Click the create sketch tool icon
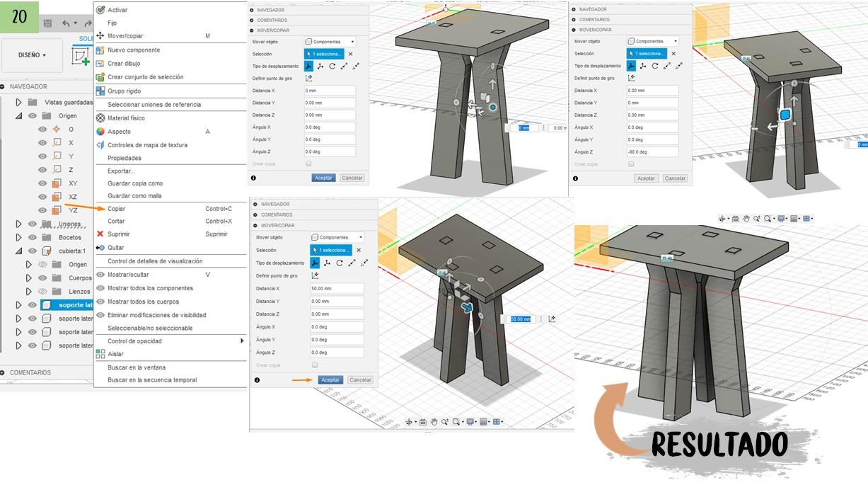 (81, 56)
